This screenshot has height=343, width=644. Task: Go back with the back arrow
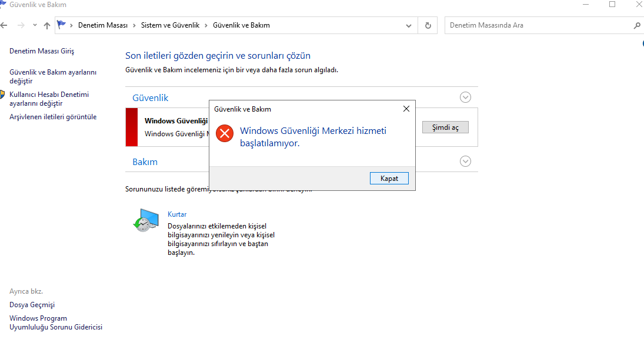pyautogui.click(x=4, y=25)
